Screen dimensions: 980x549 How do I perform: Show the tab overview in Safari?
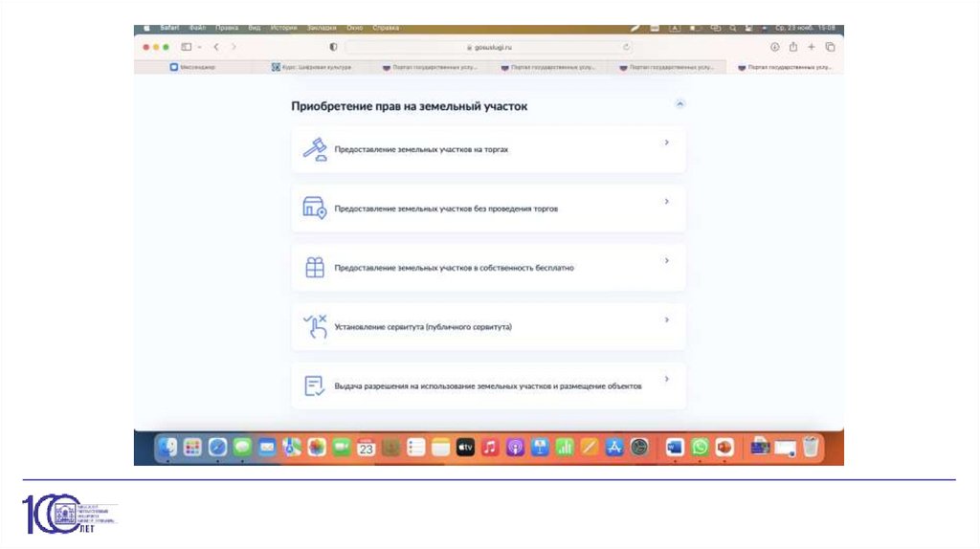[830, 47]
